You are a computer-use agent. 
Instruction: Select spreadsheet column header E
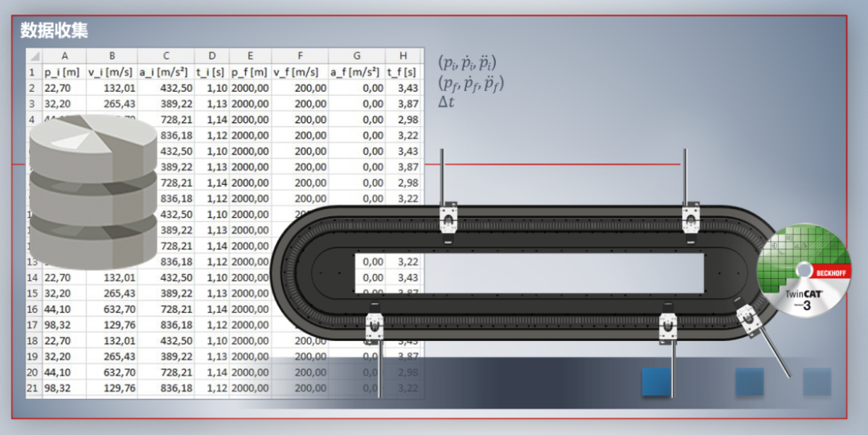[x=250, y=55]
